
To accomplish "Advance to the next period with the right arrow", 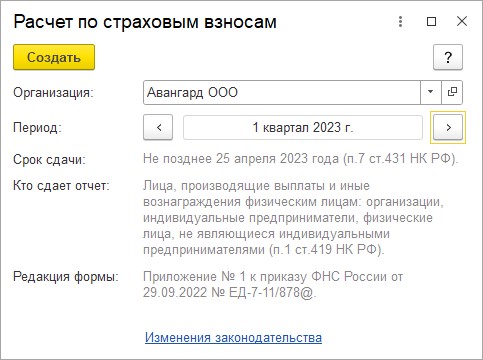I will tap(448, 127).
